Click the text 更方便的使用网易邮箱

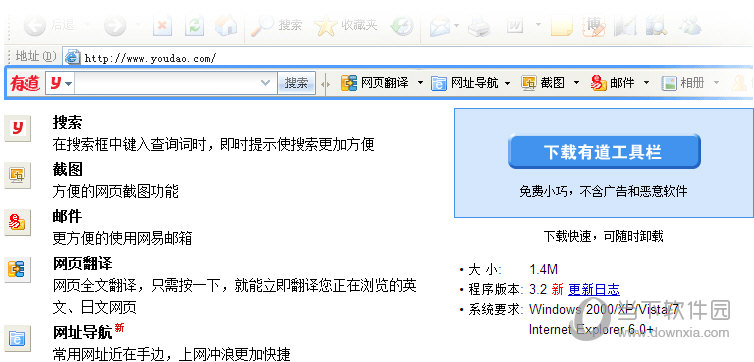pos(122,238)
